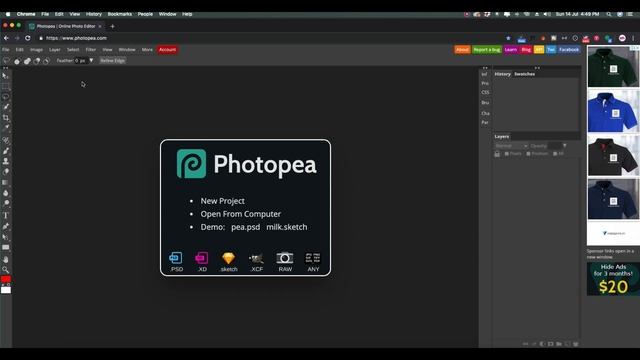Screen dimensions: 640x360
Task: Select the Path Select tool
Action: [6, 237]
